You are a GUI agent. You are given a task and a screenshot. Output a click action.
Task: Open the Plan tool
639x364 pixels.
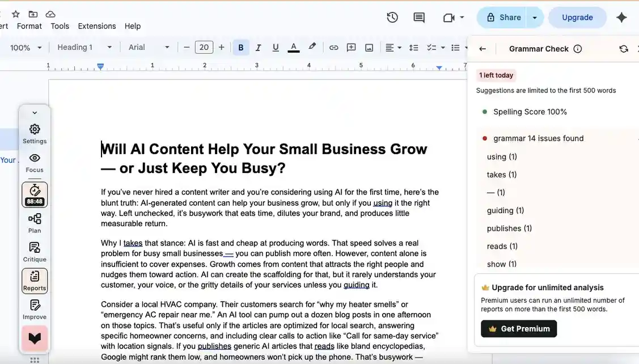pos(35,223)
